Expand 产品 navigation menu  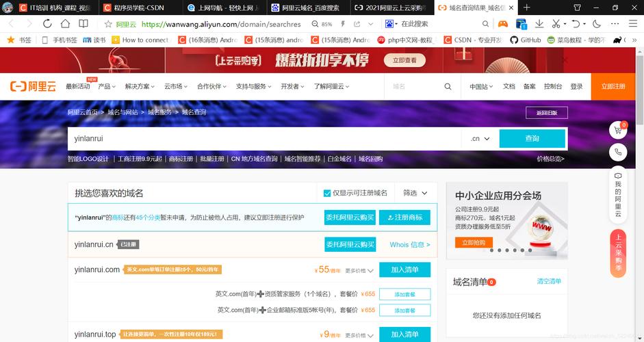(x=107, y=86)
